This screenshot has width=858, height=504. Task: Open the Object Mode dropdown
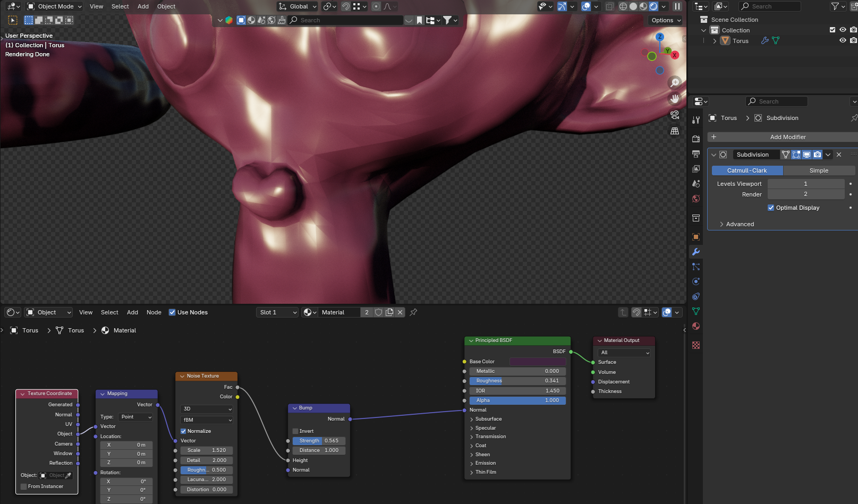pos(54,6)
